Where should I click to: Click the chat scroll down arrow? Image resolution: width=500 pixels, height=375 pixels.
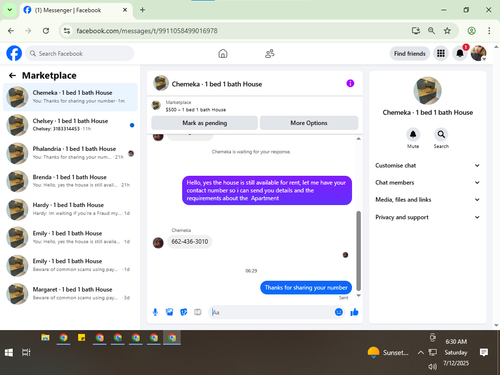tap(359, 295)
